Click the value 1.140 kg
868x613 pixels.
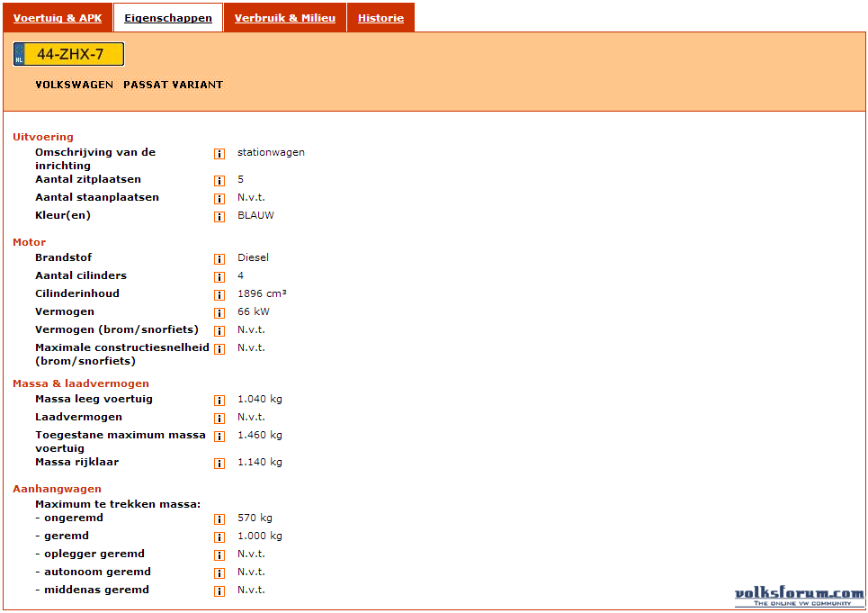[x=260, y=462]
